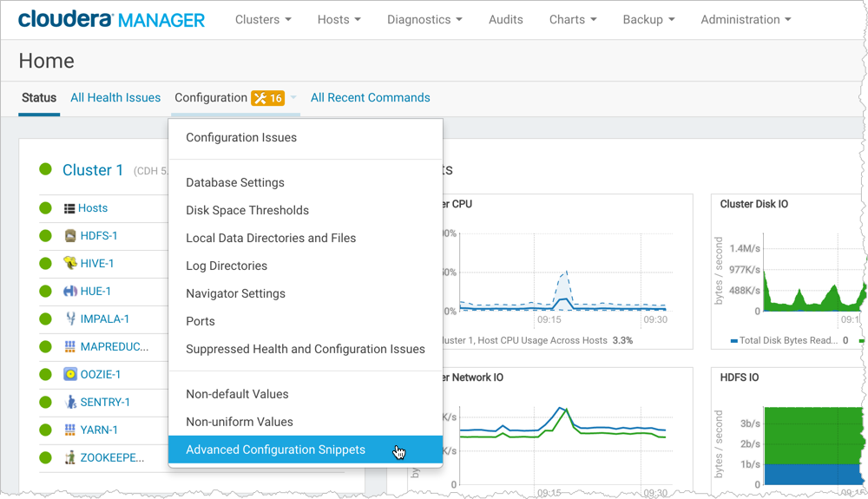
Task: Click the Oozie service icon
Action: [71, 375]
